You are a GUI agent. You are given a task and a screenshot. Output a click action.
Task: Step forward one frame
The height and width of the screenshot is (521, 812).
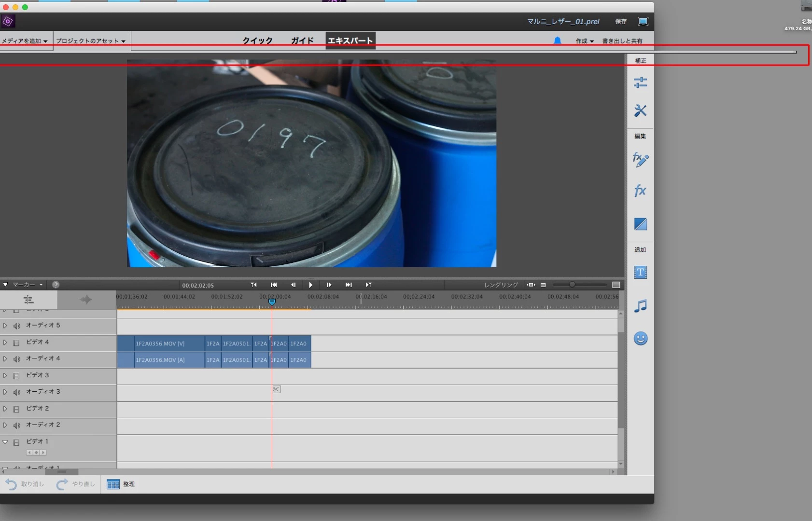pos(329,285)
